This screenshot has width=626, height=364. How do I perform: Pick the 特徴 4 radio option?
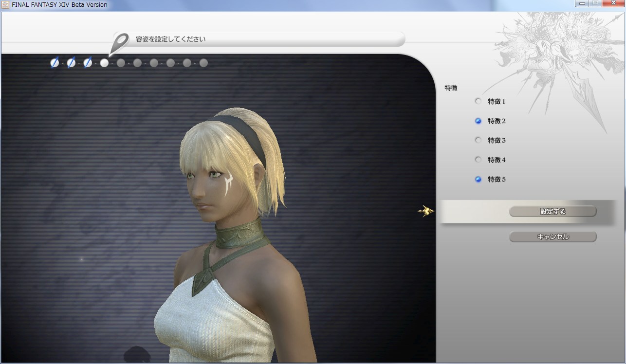tap(478, 160)
